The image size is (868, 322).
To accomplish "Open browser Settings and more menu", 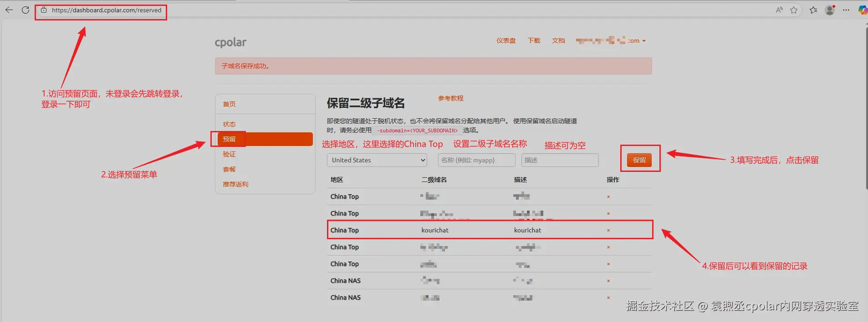I will 846,10.
